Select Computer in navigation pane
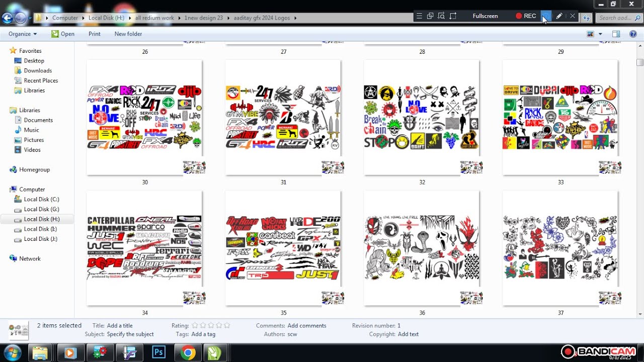The height and width of the screenshot is (362, 644). click(x=32, y=190)
